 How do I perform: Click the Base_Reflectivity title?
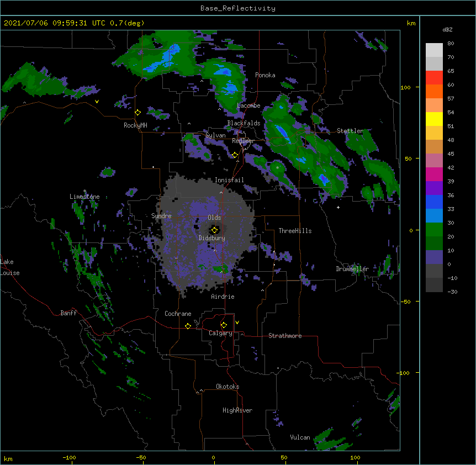pyautogui.click(x=238, y=8)
